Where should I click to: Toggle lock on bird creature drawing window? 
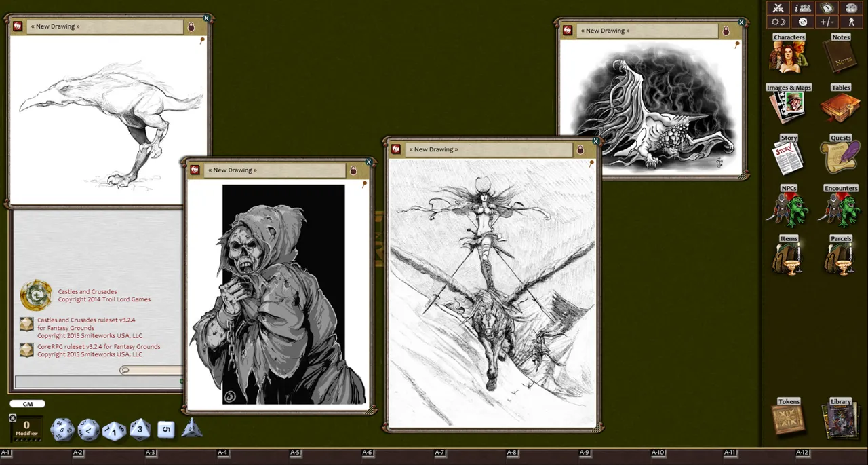click(x=191, y=26)
